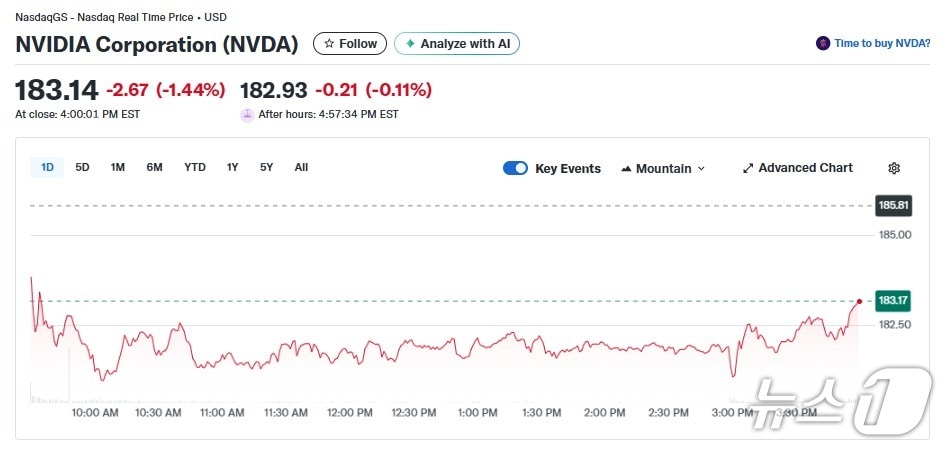The width and height of the screenshot is (946, 449).
Task: Click the purple icon beside Time to buy NVDA
Action: point(823,44)
